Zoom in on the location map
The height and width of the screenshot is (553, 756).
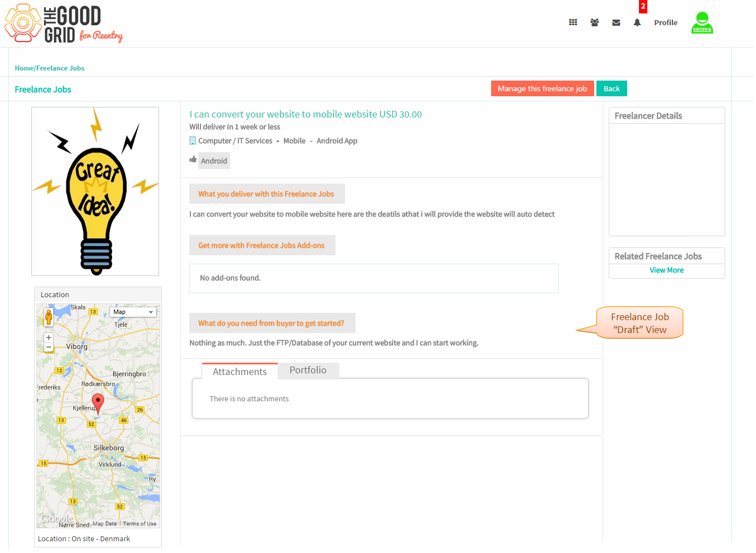[x=49, y=338]
